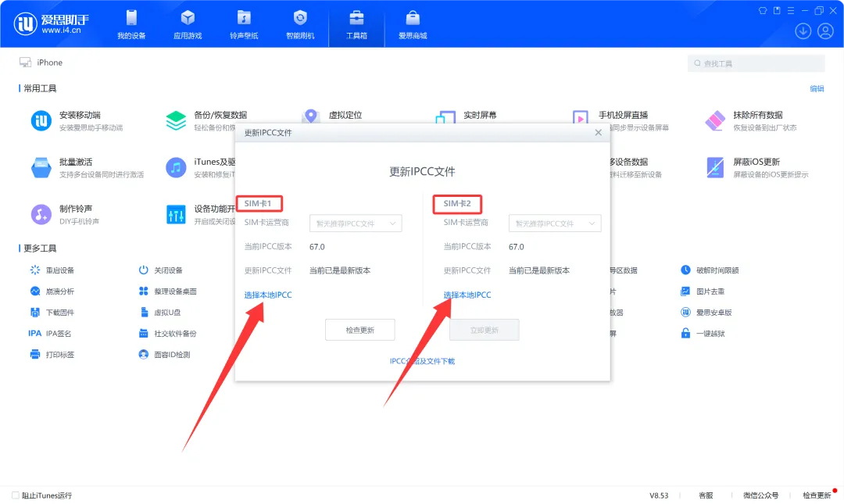The width and height of the screenshot is (844, 504).
Task: Open the 面容ID检测 icon
Action: 143,354
